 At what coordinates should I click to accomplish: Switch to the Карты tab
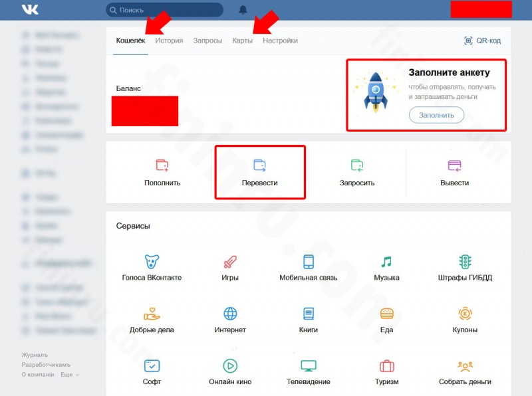[x=242, y=41]
